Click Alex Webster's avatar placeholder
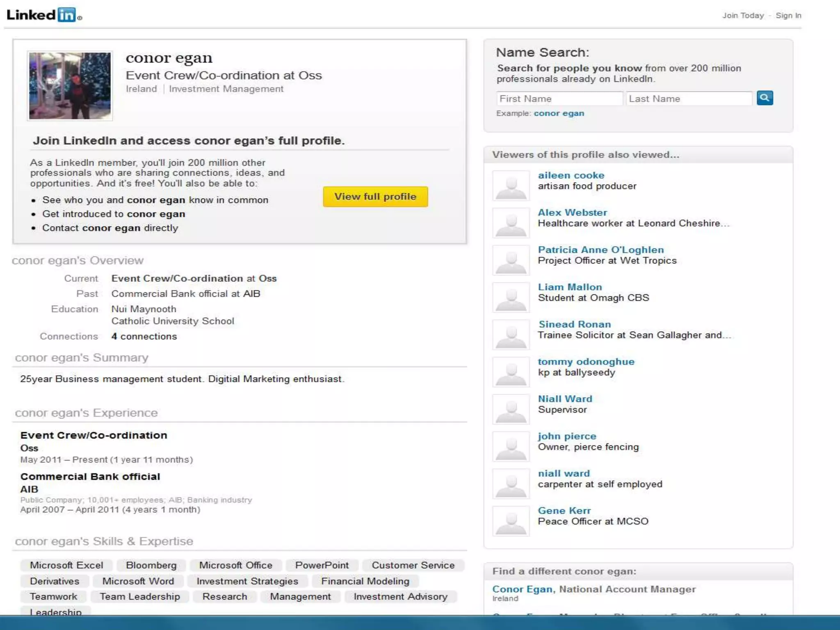This screenshot has width=840, height=630. [511, 223]
